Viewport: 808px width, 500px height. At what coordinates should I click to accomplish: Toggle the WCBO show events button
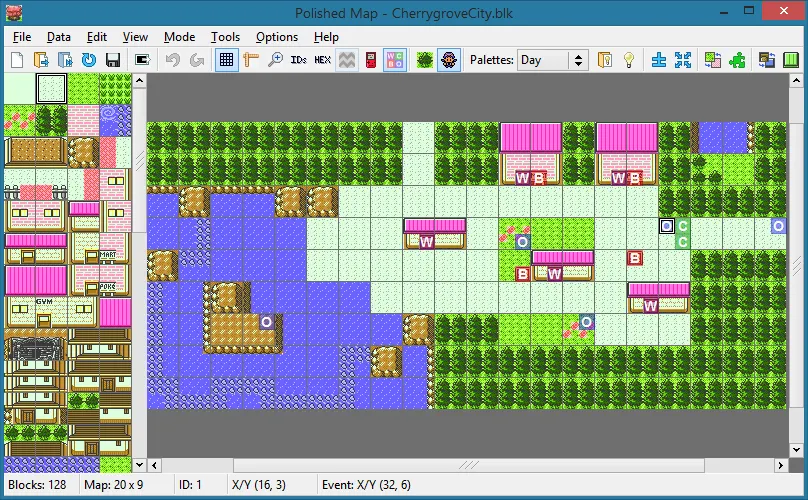[395, 60]
